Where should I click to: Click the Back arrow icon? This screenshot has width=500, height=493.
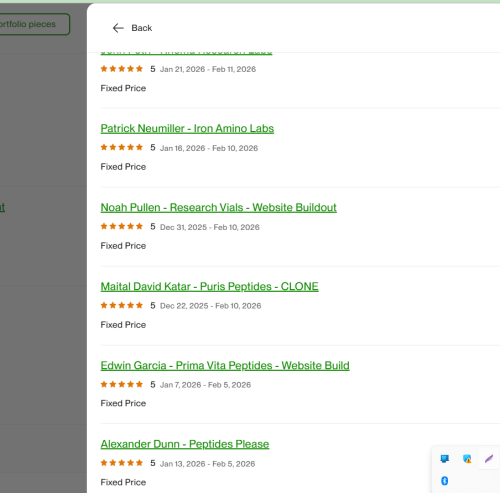pos(118,28)
